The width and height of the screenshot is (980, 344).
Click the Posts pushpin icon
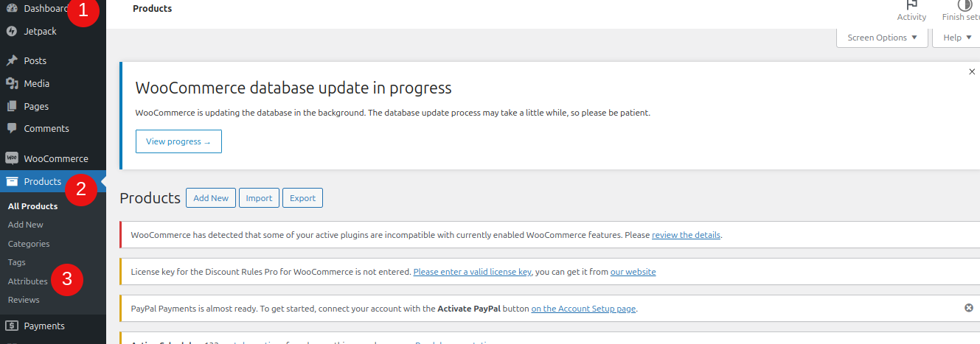coord(12,61)
